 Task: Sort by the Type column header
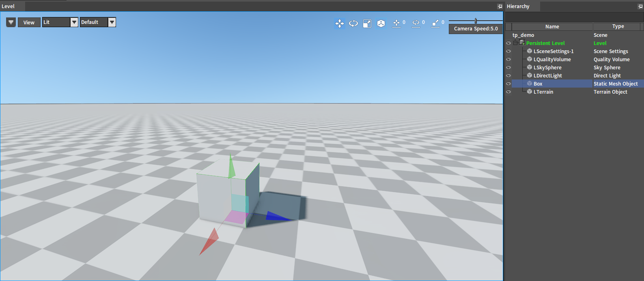(618, 26)
